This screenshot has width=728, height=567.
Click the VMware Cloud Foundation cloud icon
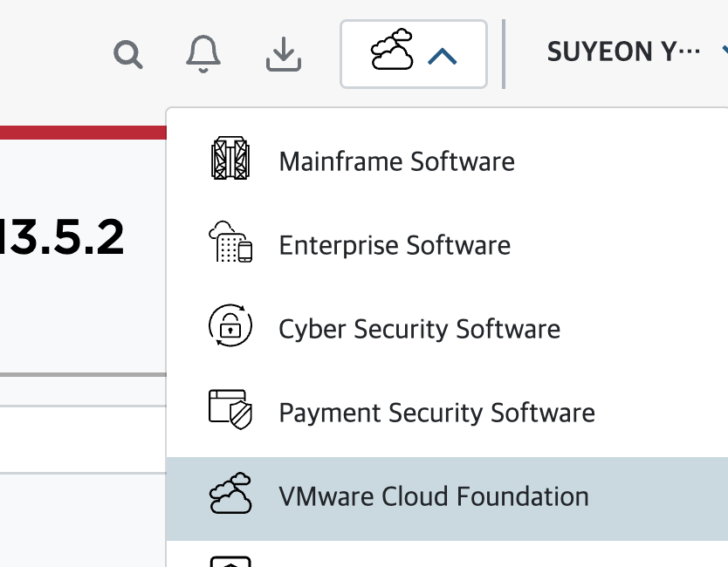(230, 495)
